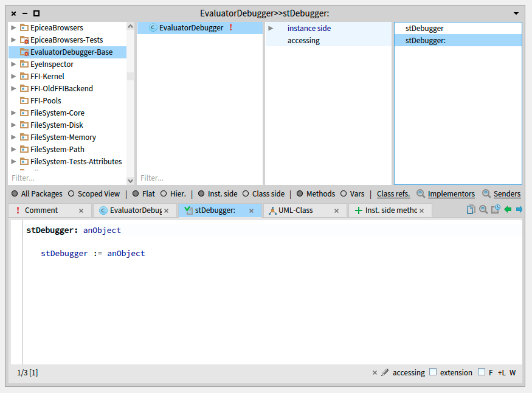Check the extension checkbox

click(433, 372)
